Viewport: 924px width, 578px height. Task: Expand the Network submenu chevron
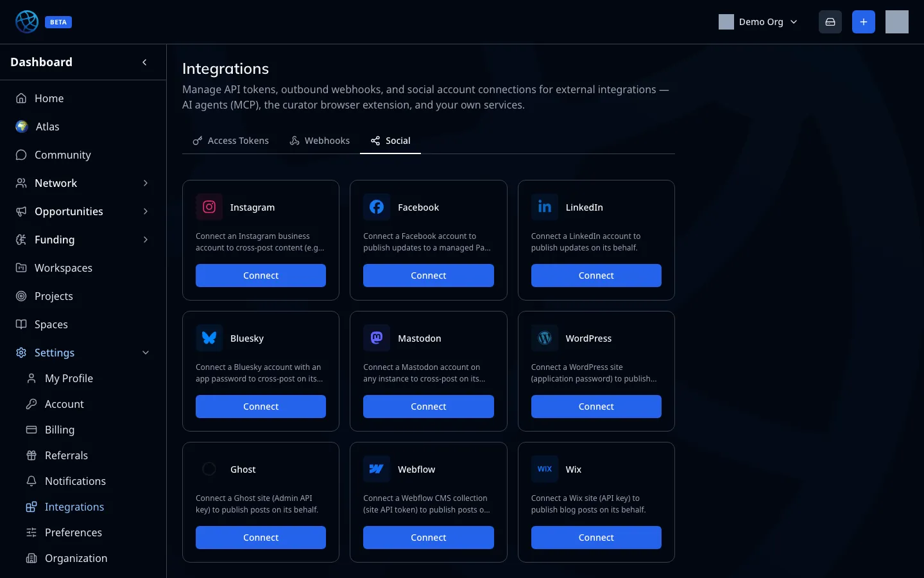pos(146,183)
